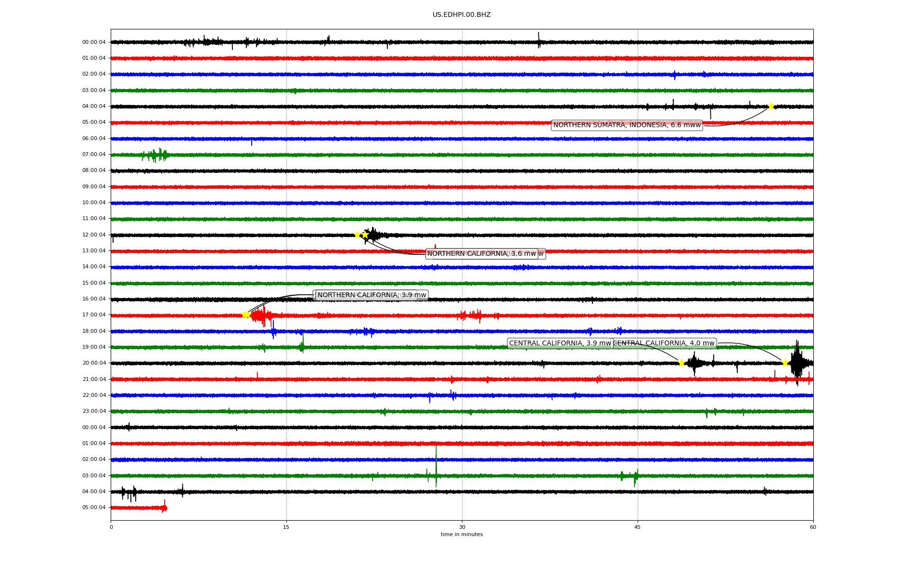
Task: Click the Central California 3.9 mw label
Action: [x=559, y=343]
